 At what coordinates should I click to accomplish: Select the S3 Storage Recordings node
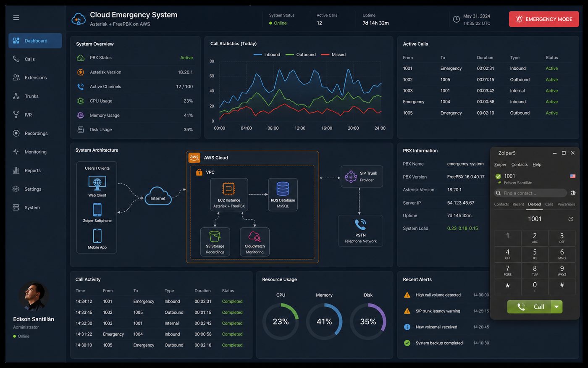(215, 242)
